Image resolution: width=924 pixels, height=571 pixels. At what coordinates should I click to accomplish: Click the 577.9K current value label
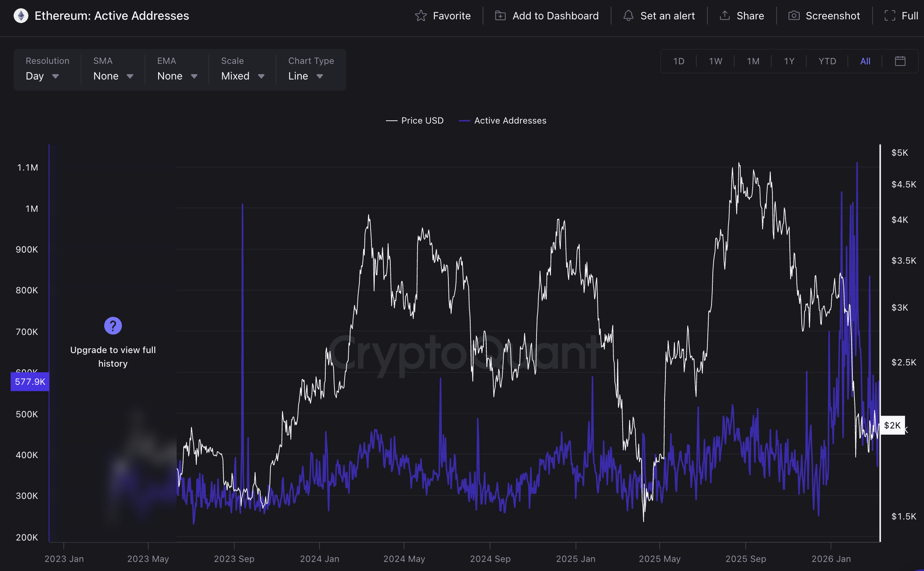tap(30, 381)
